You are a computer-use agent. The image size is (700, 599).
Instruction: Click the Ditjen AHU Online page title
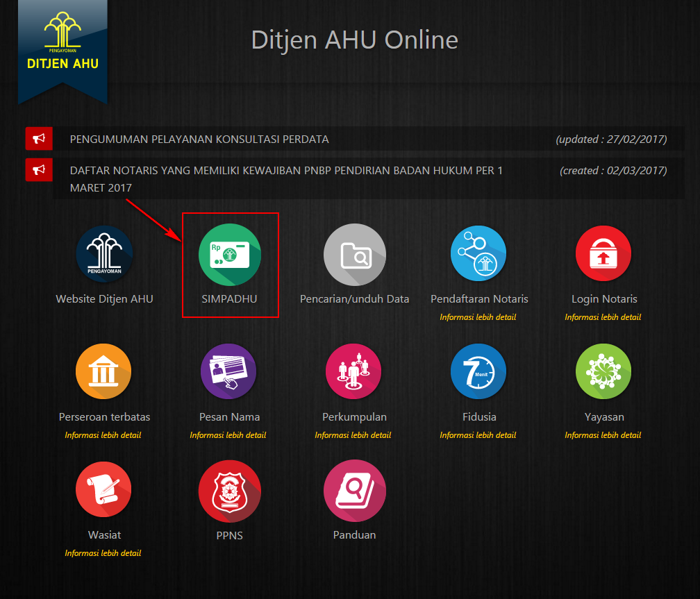[354, 40]
